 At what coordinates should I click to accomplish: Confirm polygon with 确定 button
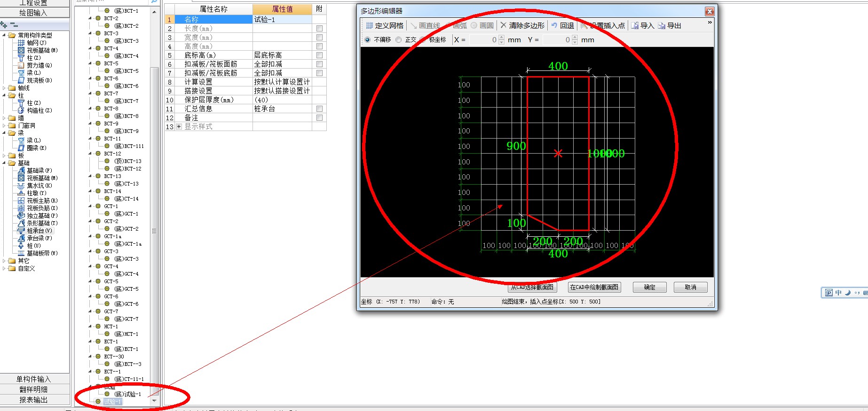point(650,287)
